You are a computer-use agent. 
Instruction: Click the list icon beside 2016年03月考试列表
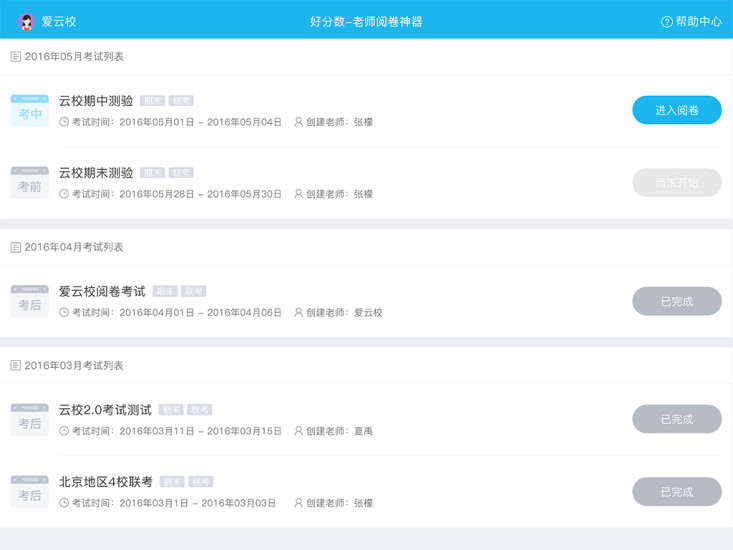15,366
